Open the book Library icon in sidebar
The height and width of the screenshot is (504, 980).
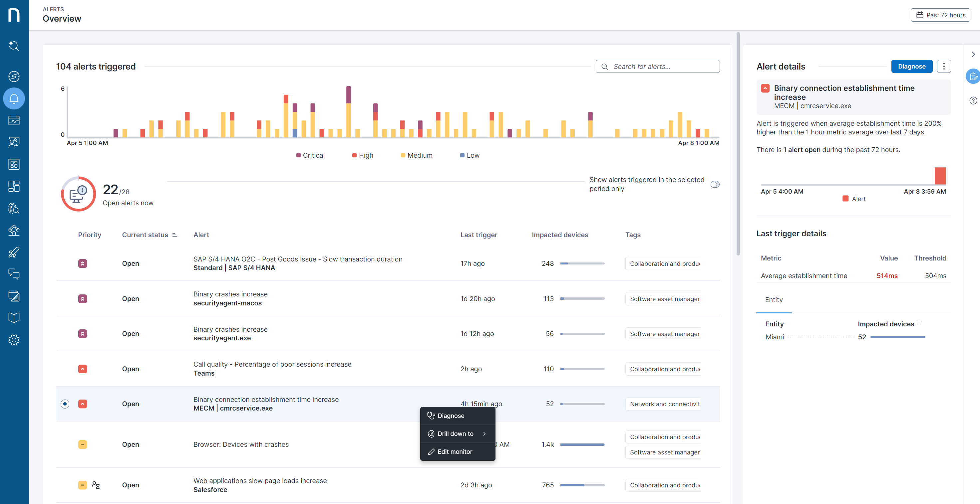(14, 318)
